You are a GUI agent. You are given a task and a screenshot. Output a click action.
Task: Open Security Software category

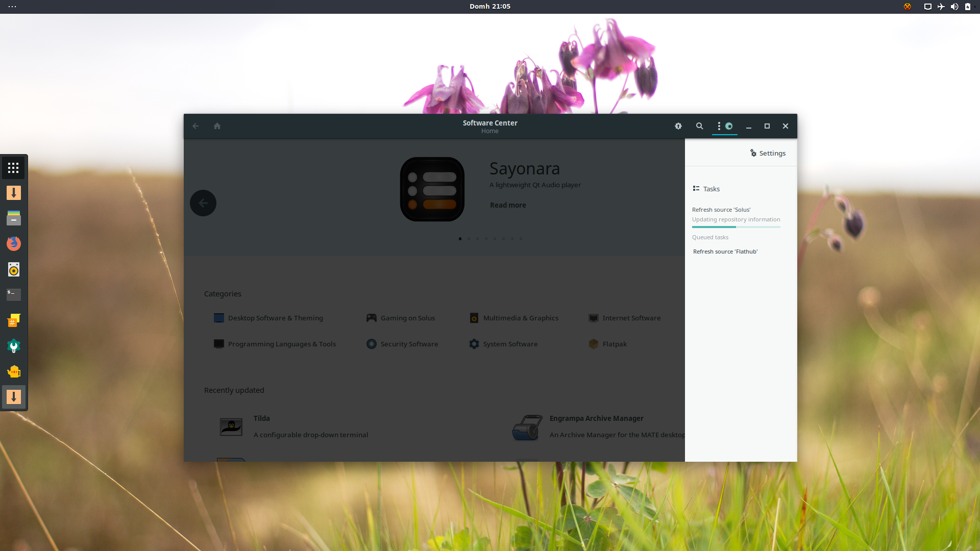pyautogui.click(x=402, y=344)
